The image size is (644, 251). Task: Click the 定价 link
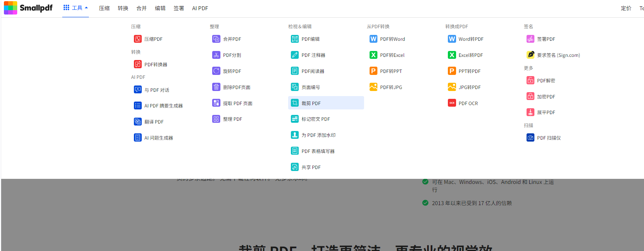click(x=626, y=8)
